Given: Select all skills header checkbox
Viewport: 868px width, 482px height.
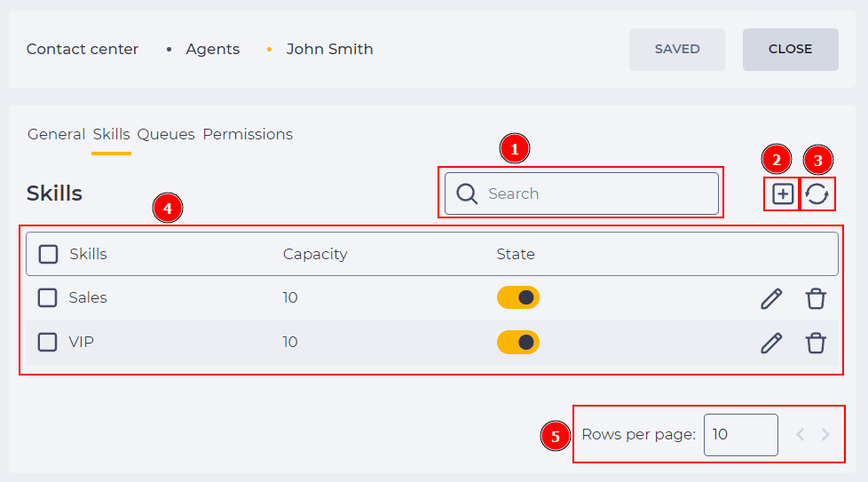Looking at the screenshot, I should coord(48,254).
